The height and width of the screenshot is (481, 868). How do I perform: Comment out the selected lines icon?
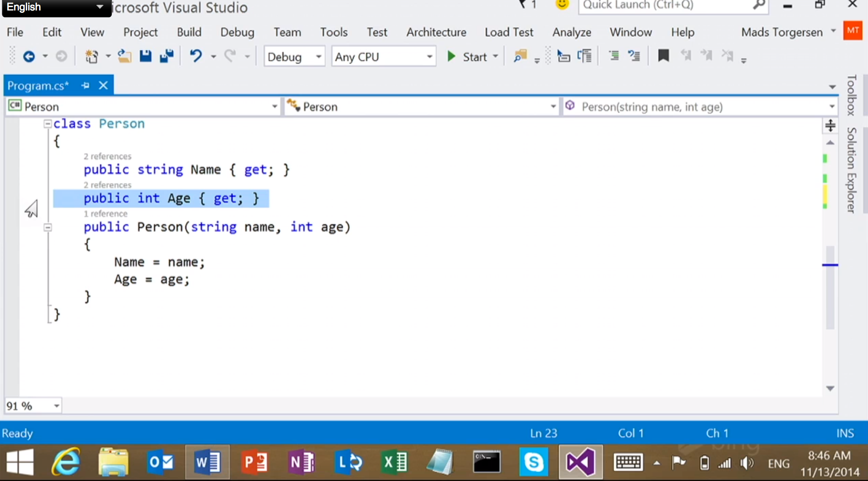point(614,56)
